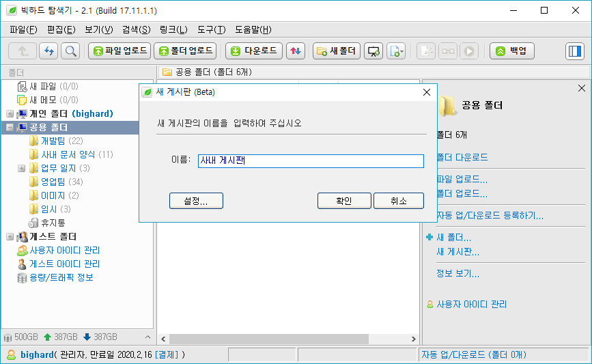Open the 링크(L) menu
This screenshot has height=364, width=592.
173,29
